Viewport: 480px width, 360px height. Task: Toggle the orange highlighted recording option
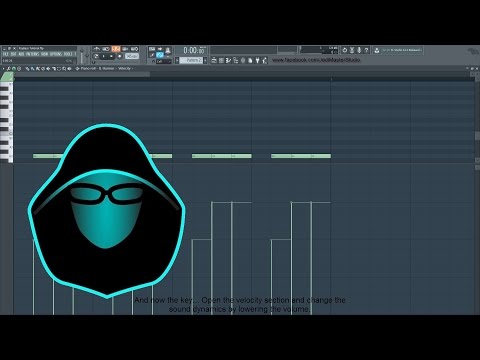pyautogui.click(x=116, y=49)
